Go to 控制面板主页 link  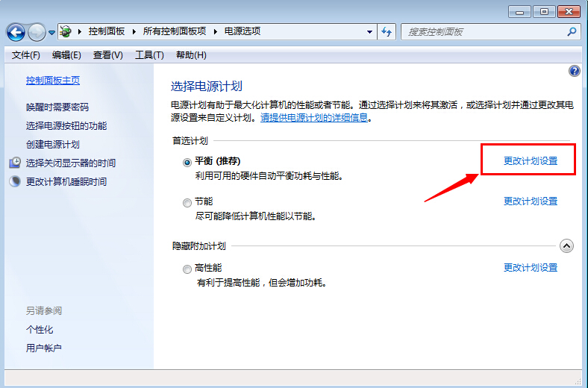pos(53,81)
